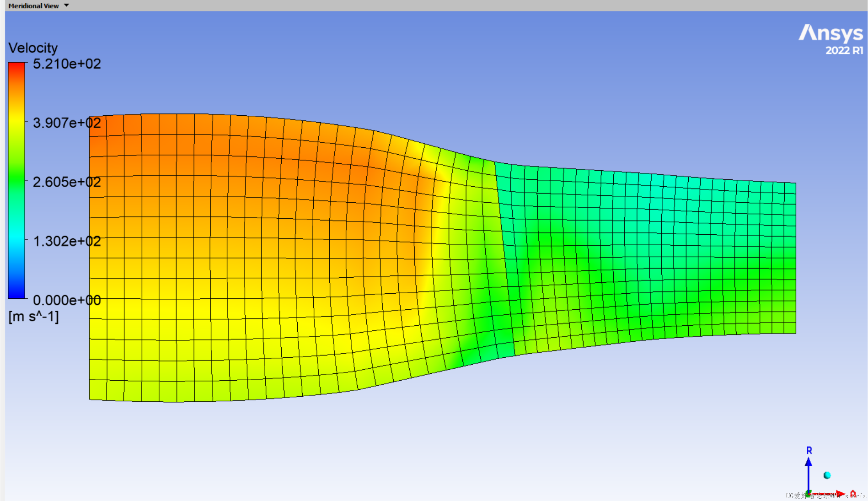
Task: Click the Ansys 2022 R1 logo
Action: tap(831, 40)
